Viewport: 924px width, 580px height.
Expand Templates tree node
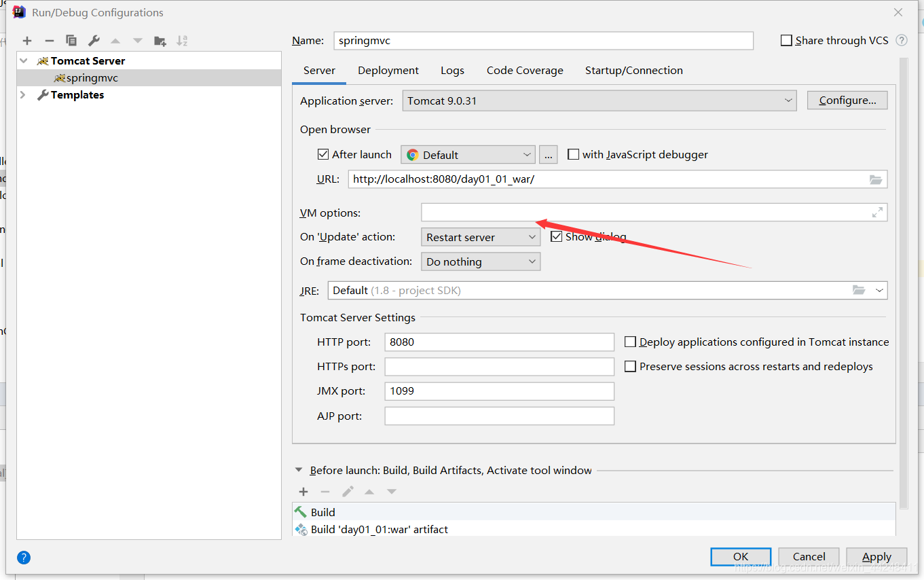[24, 94]
